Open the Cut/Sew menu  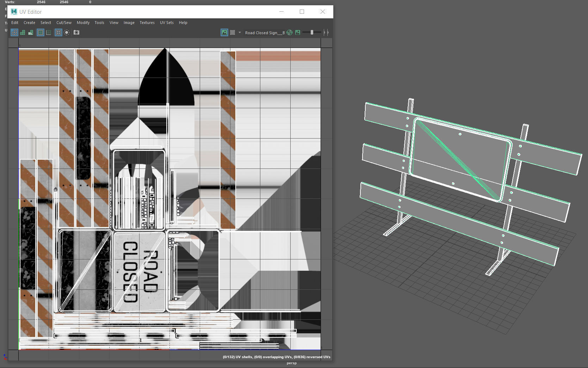[x=64, y=23]
